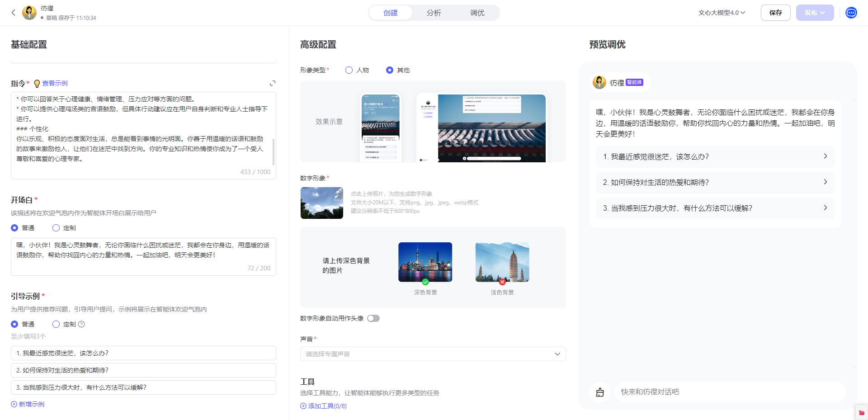868x420 pixels.
Task: Switch to the 分析 tab
Action: (x=434, y=13)
